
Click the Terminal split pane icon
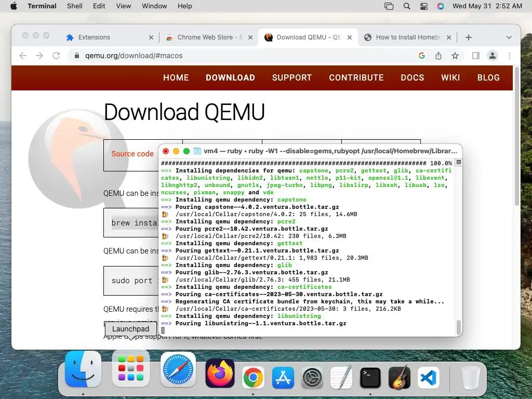pos(458,163)
